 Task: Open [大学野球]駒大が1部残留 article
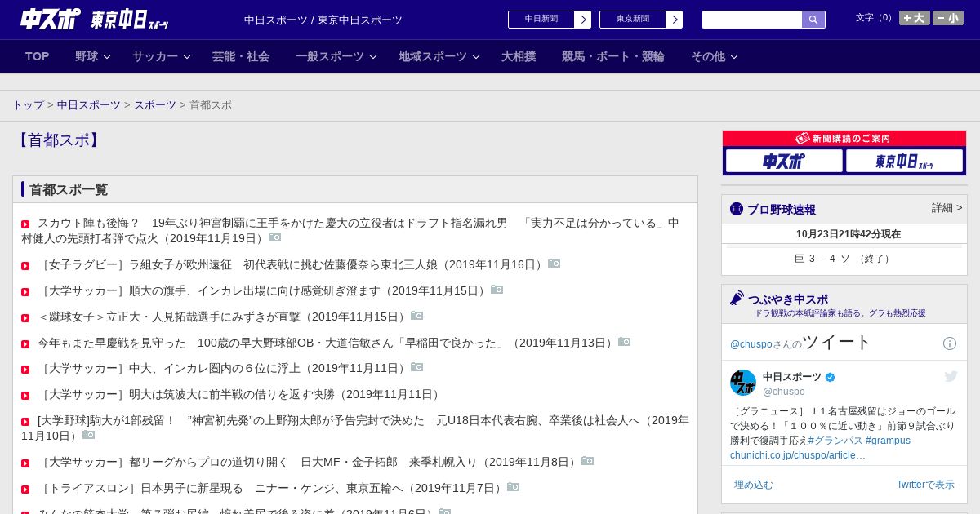click(x=355, y=428)
